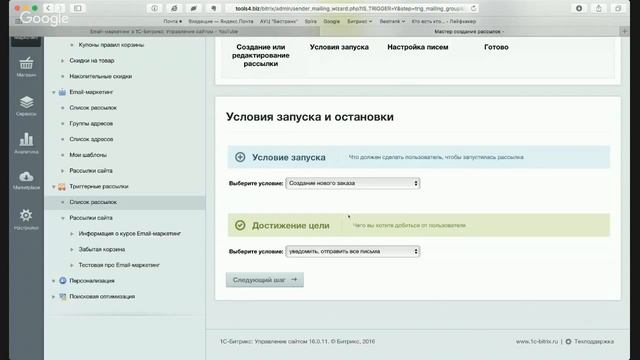Open the Marketplace cloud icon

pos(26,176)
